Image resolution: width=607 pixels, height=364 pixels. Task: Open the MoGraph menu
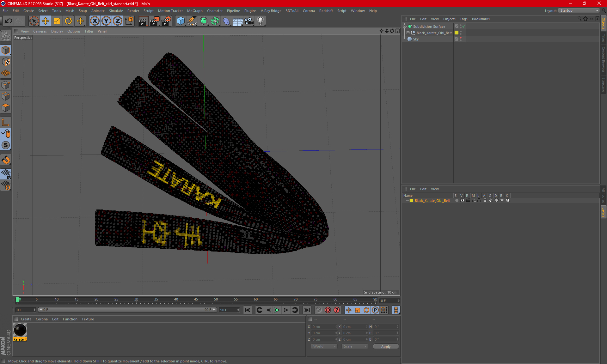pyautogui.click(x=194, y=11)
